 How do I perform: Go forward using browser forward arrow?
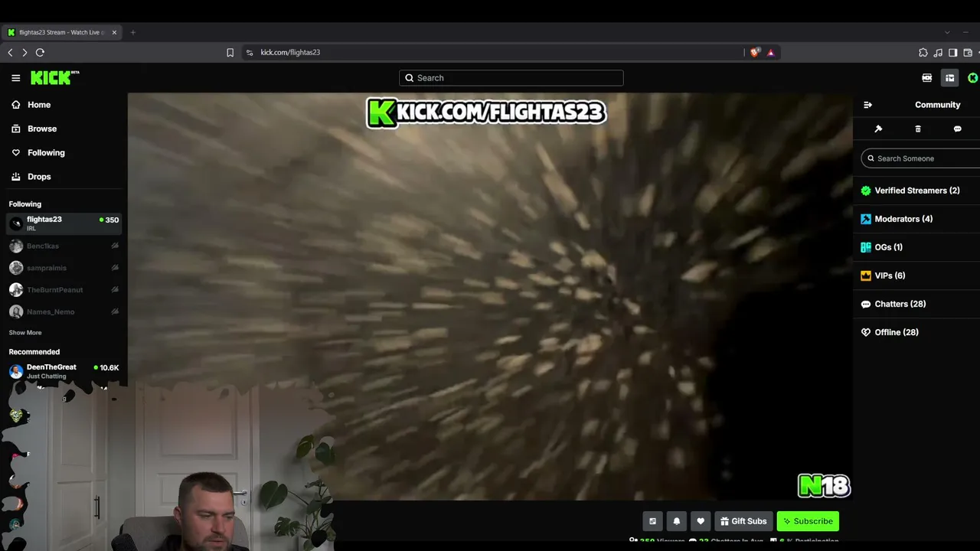click(24, 53)
